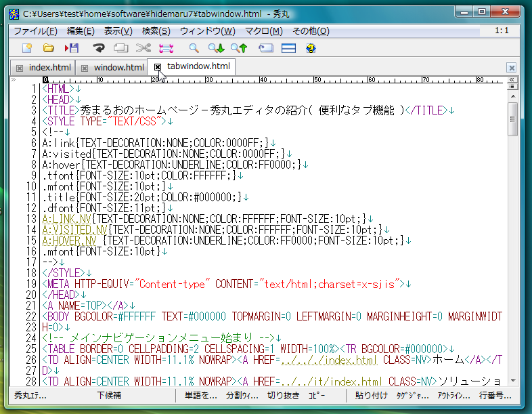Close the window.html tab with its X
The width and height of the screenshot is (532, 414).
tap(84, 68)
